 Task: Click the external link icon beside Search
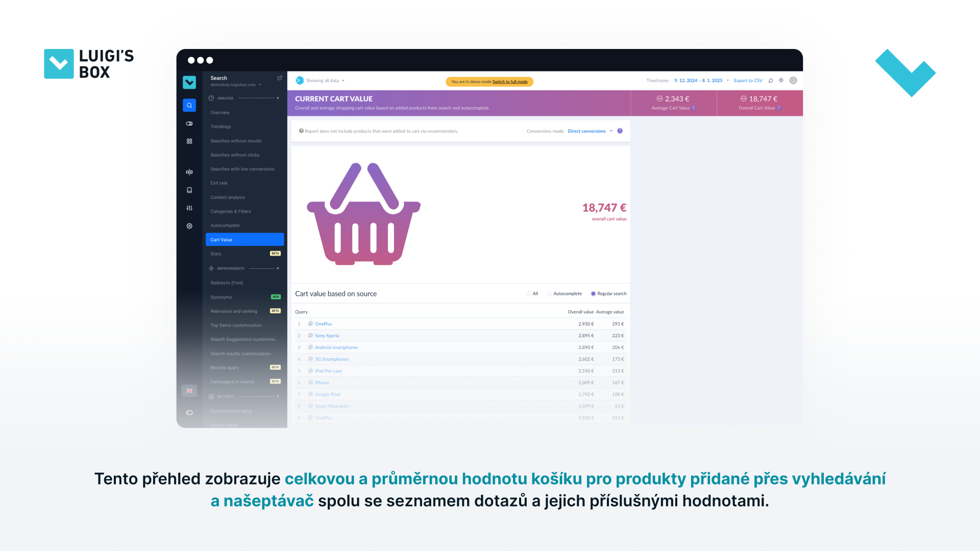click(280, 78)
